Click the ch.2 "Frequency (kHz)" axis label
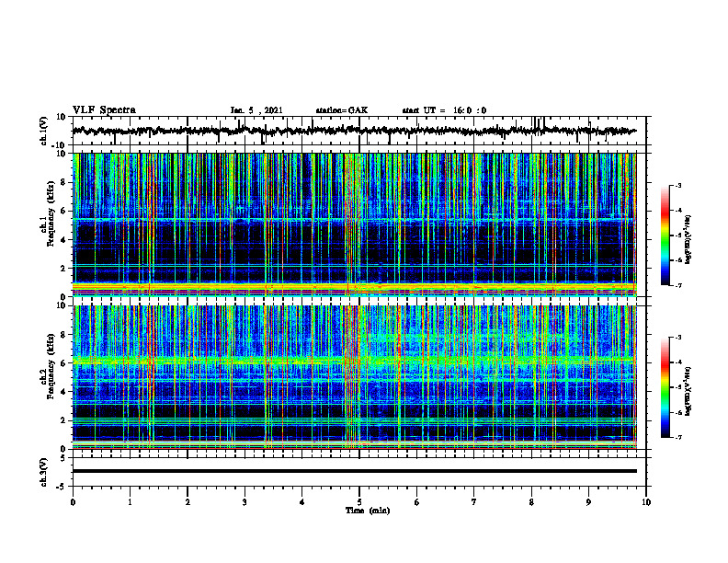 click(51, 366)
